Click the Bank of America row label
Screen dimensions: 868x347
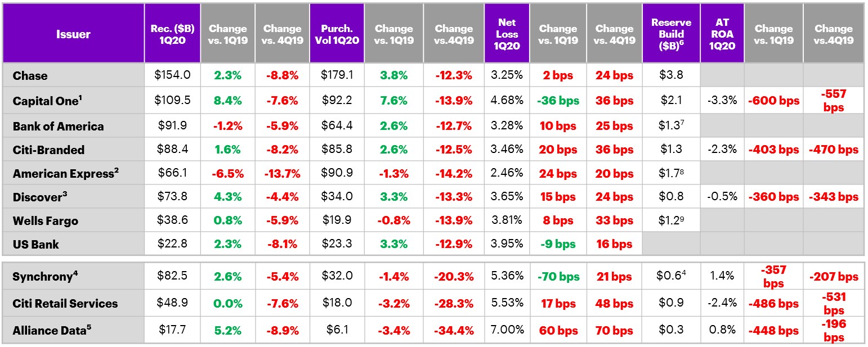tap(58, 126)
